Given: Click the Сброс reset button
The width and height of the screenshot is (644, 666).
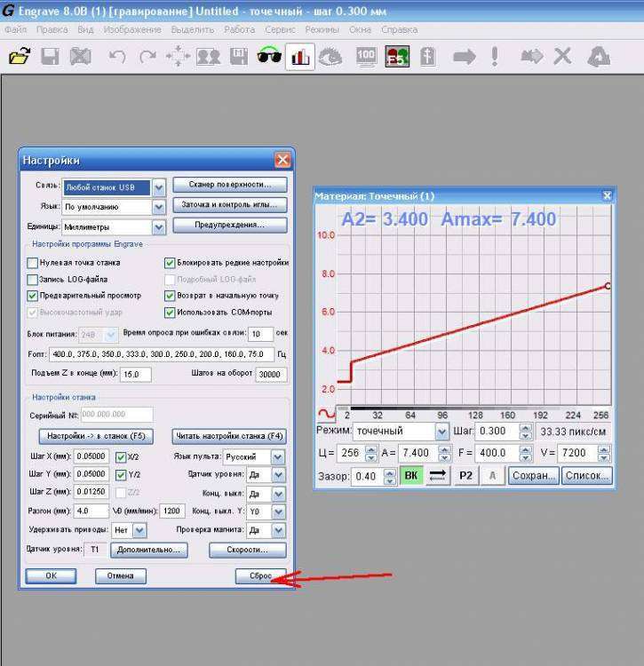Looking at the screenshot, I should [260, 575].
